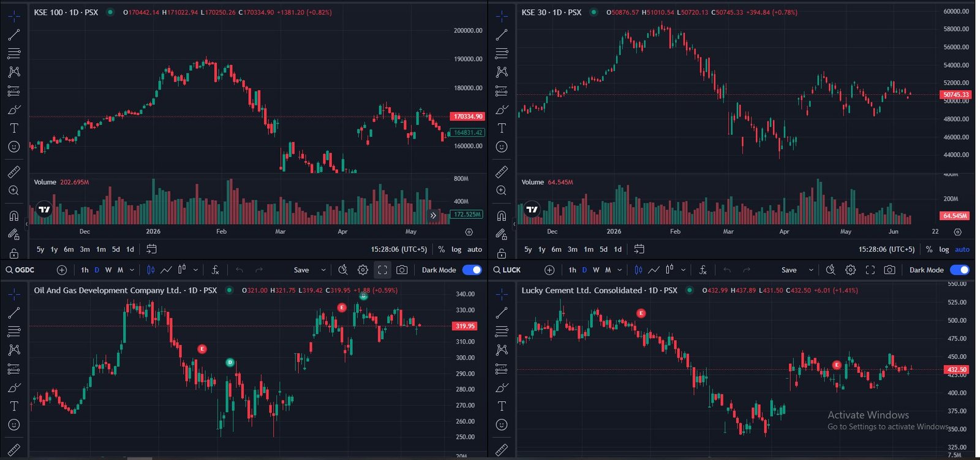Open Indicators fx in LUCK toolbar

[703, 270]
